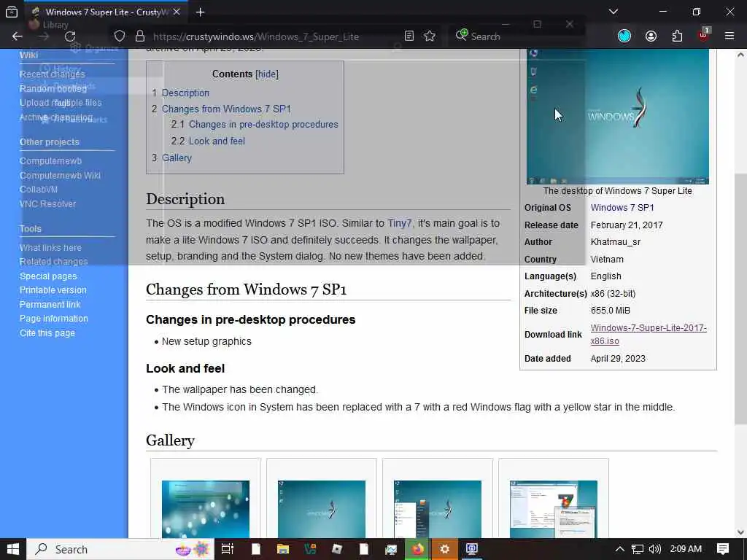Expand the list all tabs dropdown
The width and height of the screenshot is (747, 560).
click(x=613, y=12)
